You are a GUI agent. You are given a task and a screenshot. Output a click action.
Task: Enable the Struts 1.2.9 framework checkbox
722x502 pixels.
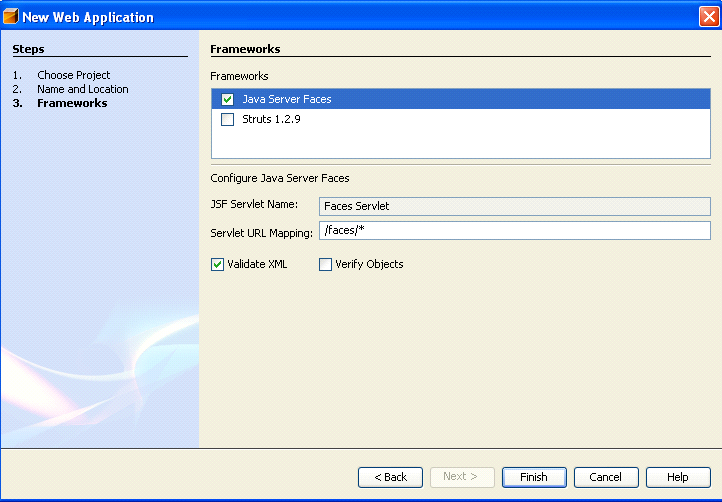click(x=227, y=119)
